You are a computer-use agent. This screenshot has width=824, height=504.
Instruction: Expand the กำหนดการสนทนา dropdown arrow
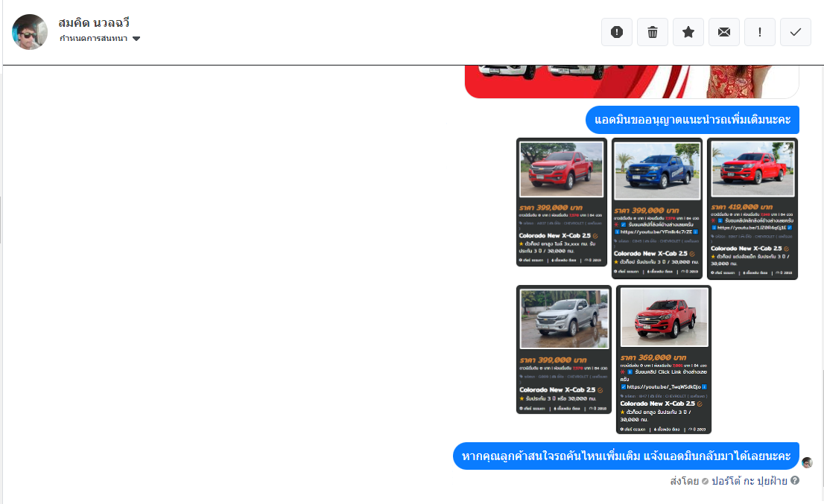[136, 39]
